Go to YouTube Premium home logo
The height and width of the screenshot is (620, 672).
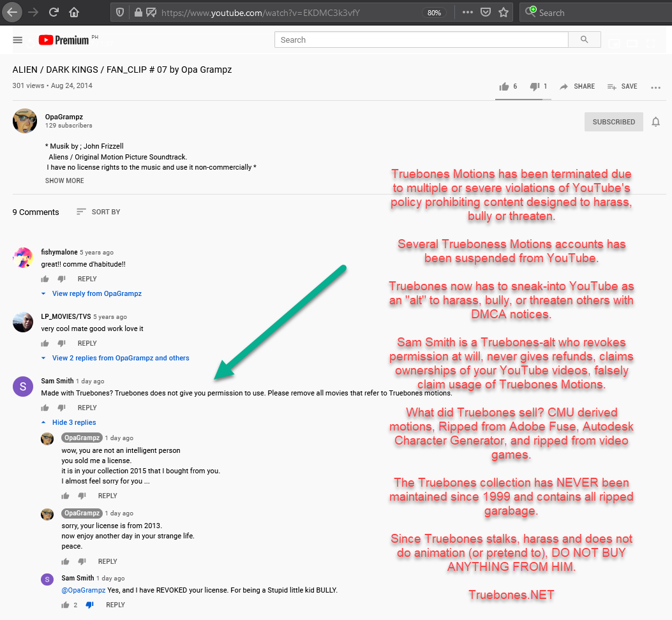[x=64, y=40]
